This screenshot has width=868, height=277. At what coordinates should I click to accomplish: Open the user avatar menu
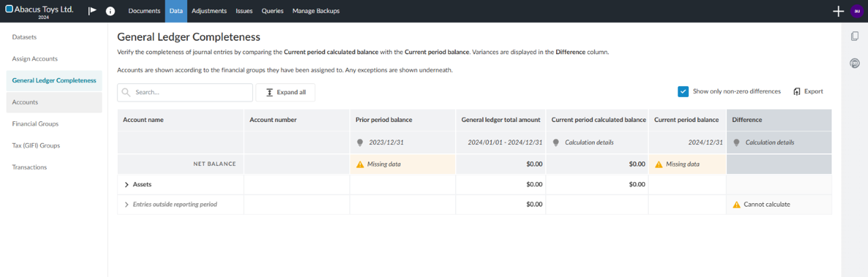[856, 11]
